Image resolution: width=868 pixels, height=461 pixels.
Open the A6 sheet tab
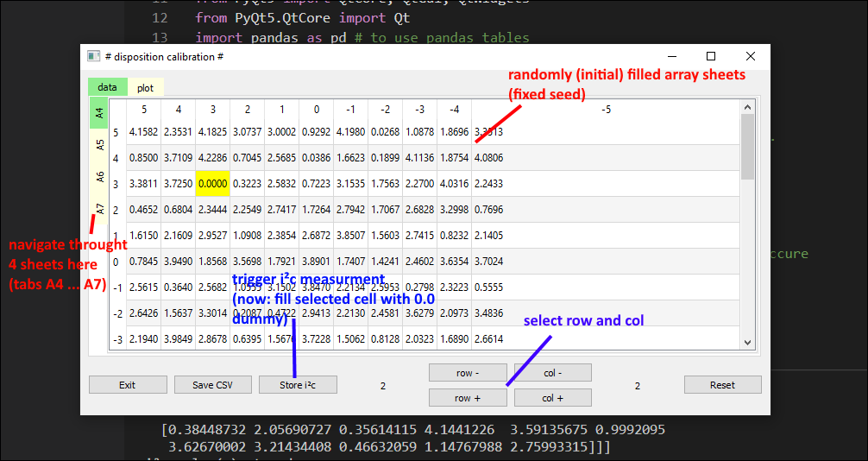[99, 177]
